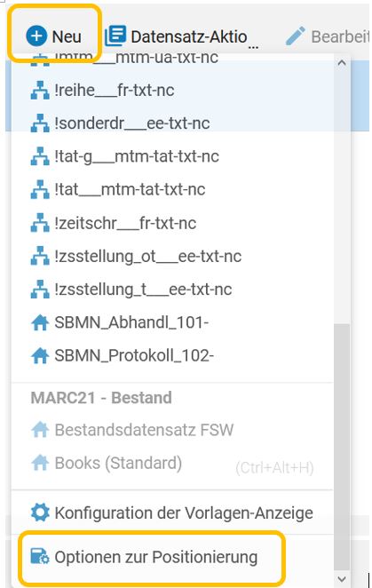Pick !zsstellung_t___ee-txt-nc template entry

coord(172,290)
